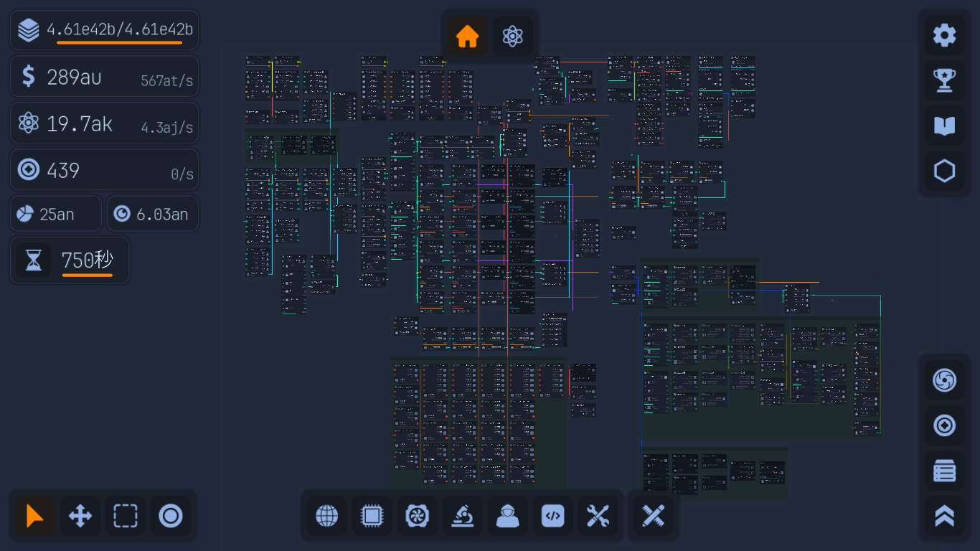Expand the double chevron up button
The image size is (980, 551).
point(944,516)
